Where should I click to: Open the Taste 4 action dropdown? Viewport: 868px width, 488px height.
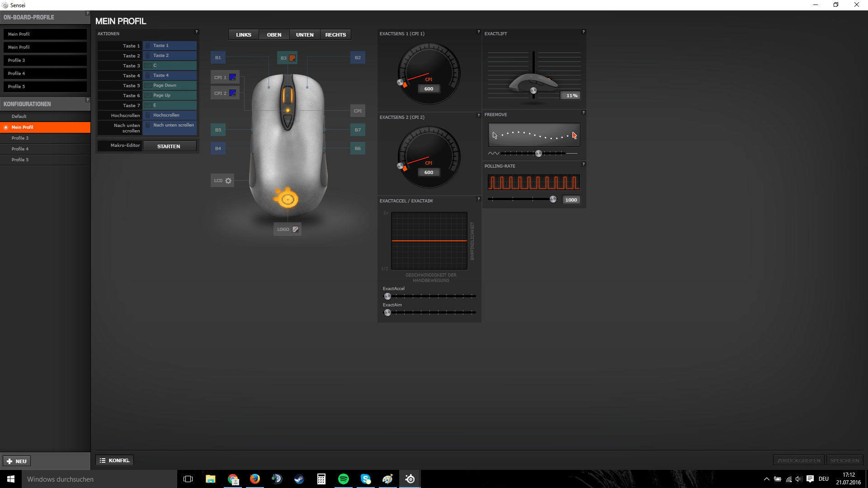[x=170, y=75]
